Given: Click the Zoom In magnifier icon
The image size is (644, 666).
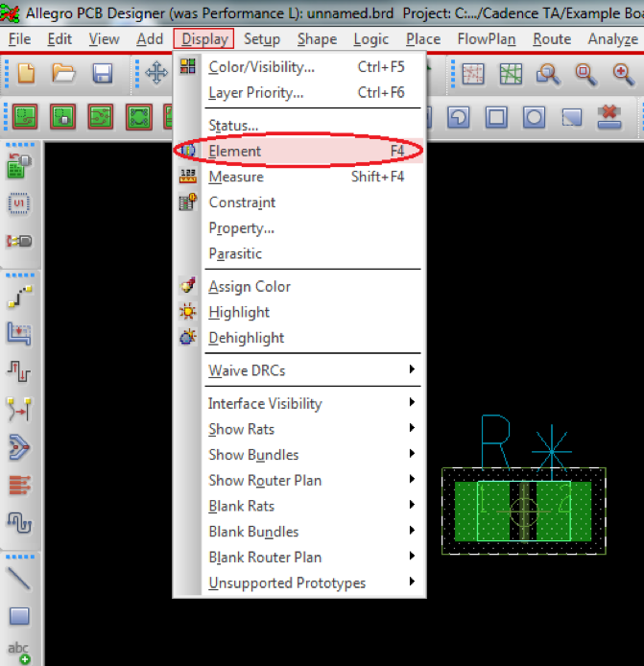Looking at the screenshot, I should click(624, 74).
